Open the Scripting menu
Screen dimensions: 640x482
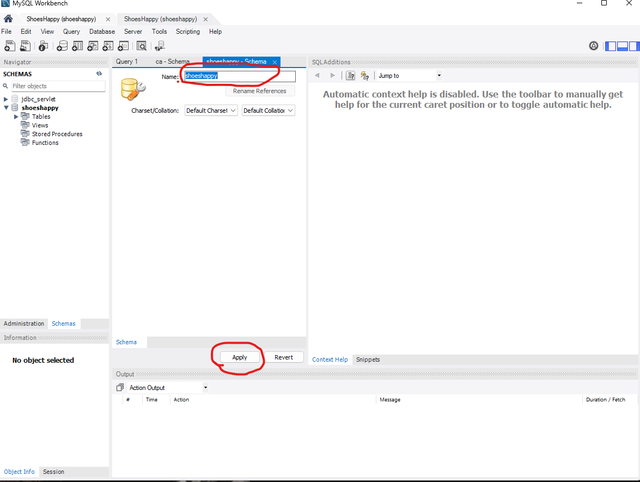click(x=188, y=31)
